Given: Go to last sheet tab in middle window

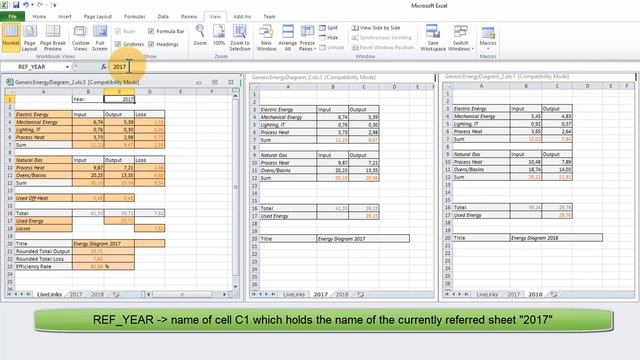Looking at the screenshot, I should coord(273,294).
